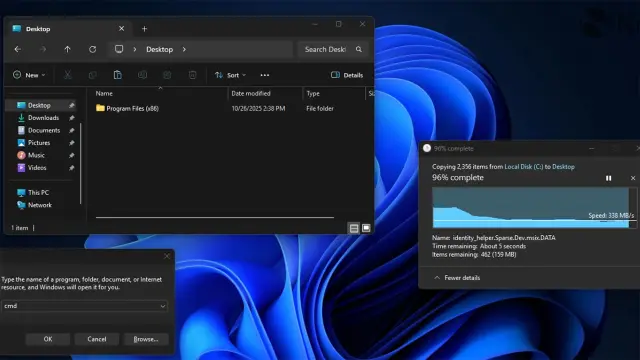
Task: Close the Run dialog
Action: (x=167, y=256)
